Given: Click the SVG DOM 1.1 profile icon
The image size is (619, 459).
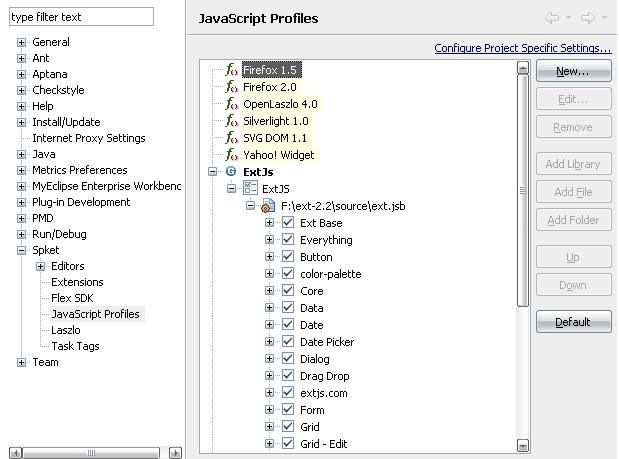Looking at the screenshot, I should coord(232,138).
